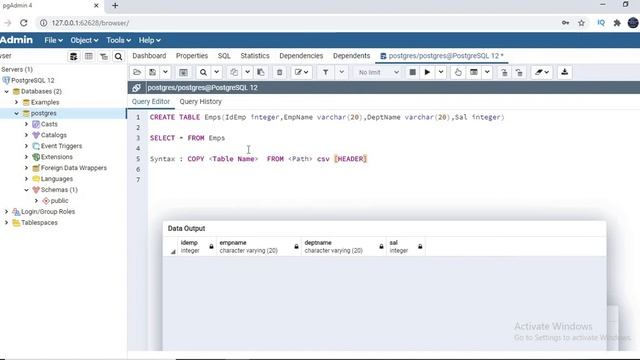Select the postgres/postgres@PostgreSQL 12 query tab
Image resolution: width=640 pixels, height=360 pixels.
pos(442,56)
